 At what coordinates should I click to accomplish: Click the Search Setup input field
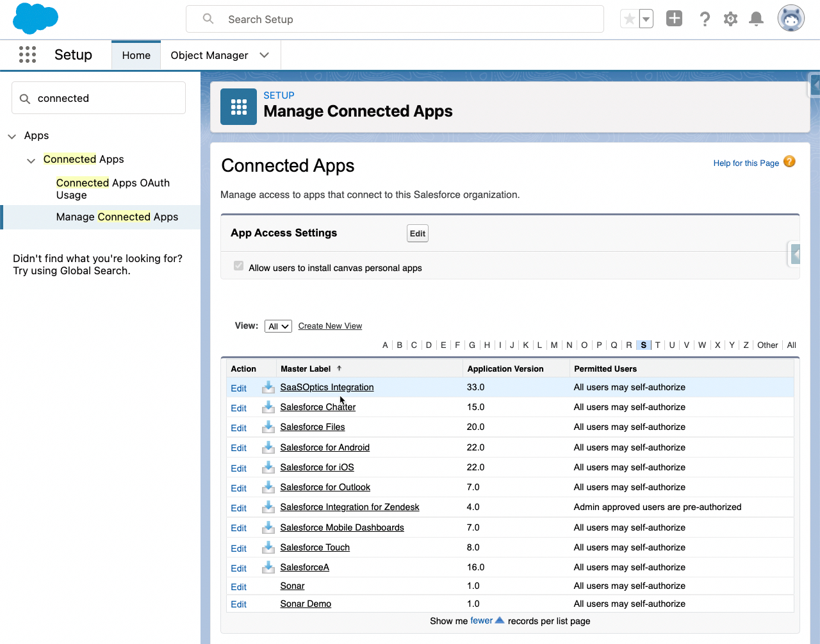(395, 19)
